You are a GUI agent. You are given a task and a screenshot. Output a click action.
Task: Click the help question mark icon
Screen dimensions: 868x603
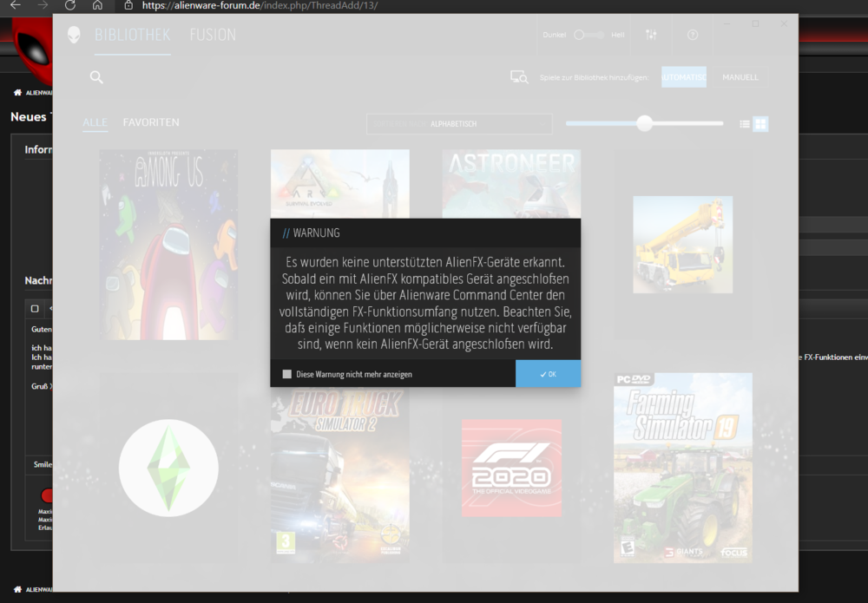(692, 35)
